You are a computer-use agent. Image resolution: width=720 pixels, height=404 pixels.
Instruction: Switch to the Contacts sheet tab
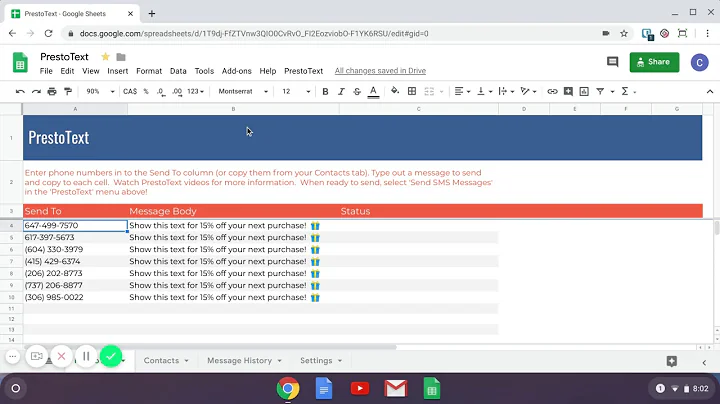pos(161,360)
